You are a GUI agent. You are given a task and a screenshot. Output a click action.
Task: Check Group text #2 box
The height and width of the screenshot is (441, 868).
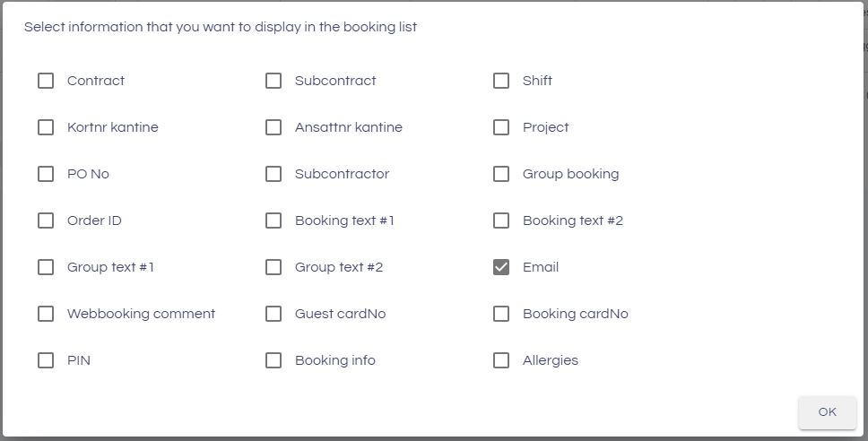click(273, 267)
